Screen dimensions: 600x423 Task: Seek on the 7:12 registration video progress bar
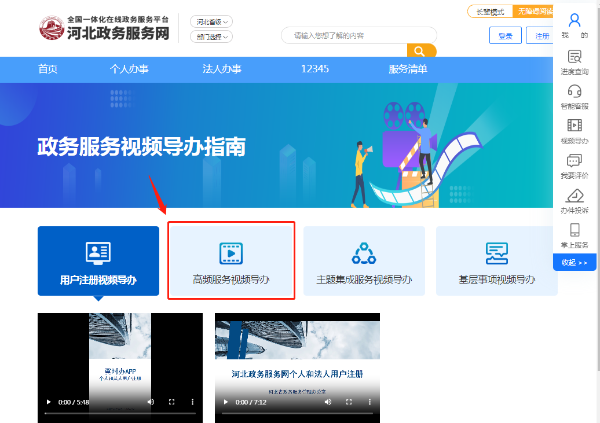pos(297,413)
